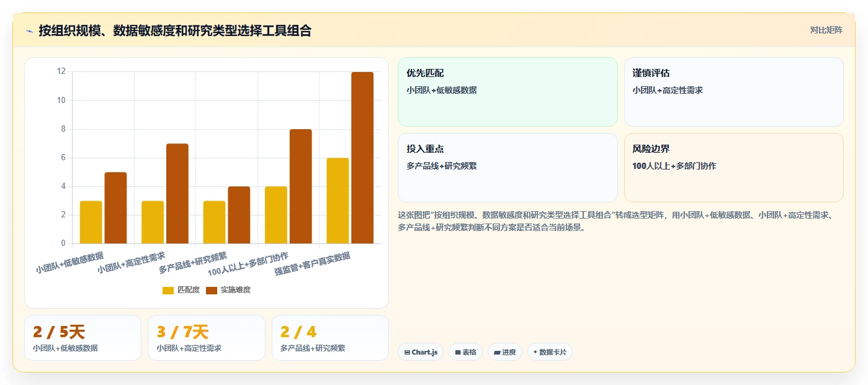Click the 小团队+低敏感数据 caption under 2 / 5天

click(65, 348)
